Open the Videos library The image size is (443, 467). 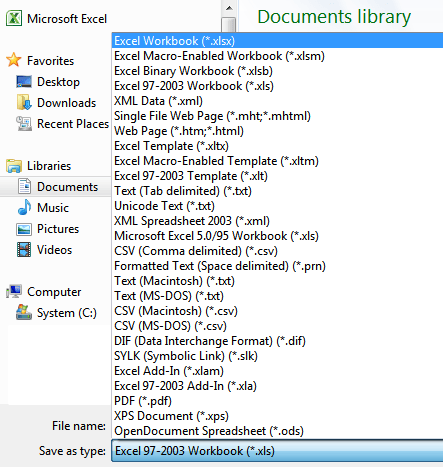54,250
